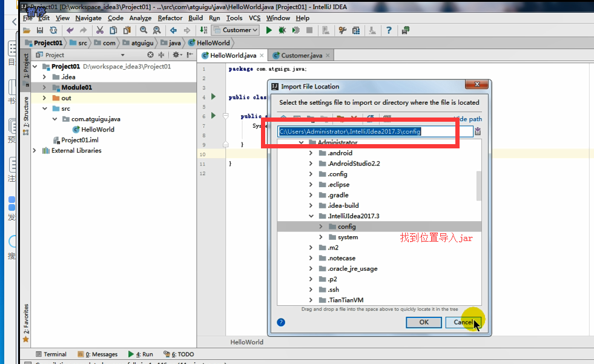Open the Terminal tool window
The width and height of the screenshot is (594, 364).
[x=51, y=354]
